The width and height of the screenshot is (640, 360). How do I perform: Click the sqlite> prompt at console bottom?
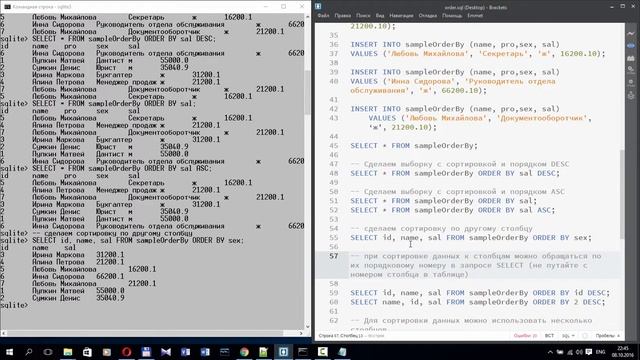[x=14, y=305]
